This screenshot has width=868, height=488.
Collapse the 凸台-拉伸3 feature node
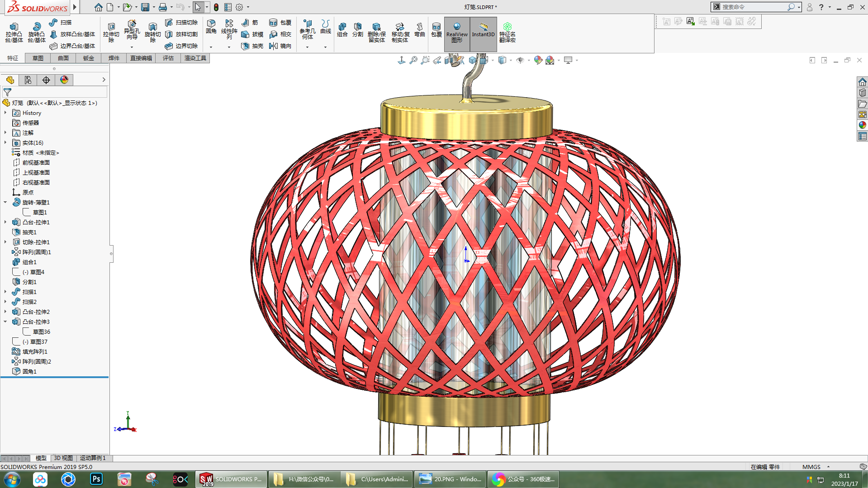coord(5,322)
